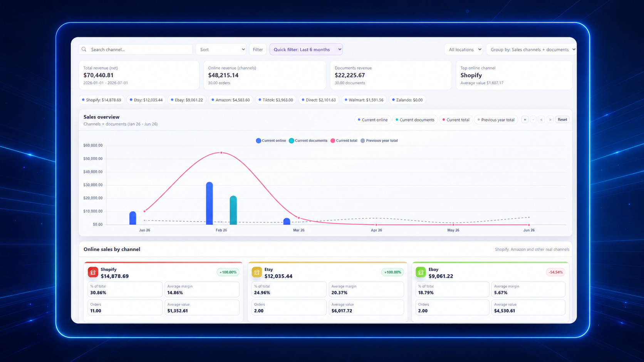Click Etsy % of total 24.96%
The width and height of the screenshot is (644, 362).
289,290
